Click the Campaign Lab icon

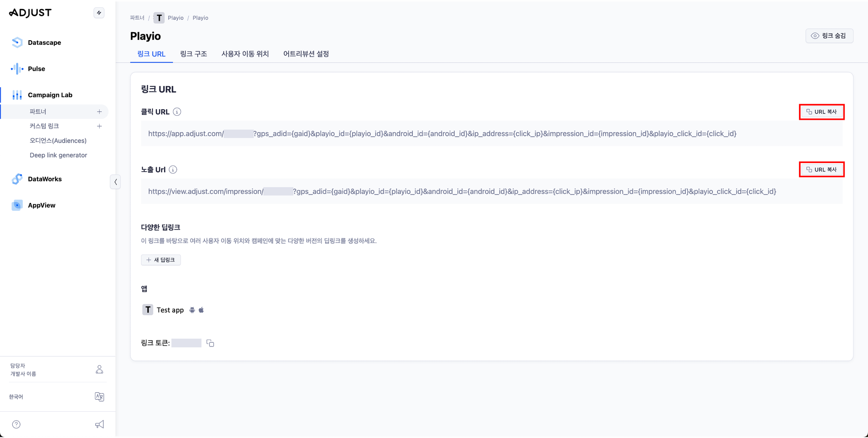click(x=17, y=95)
